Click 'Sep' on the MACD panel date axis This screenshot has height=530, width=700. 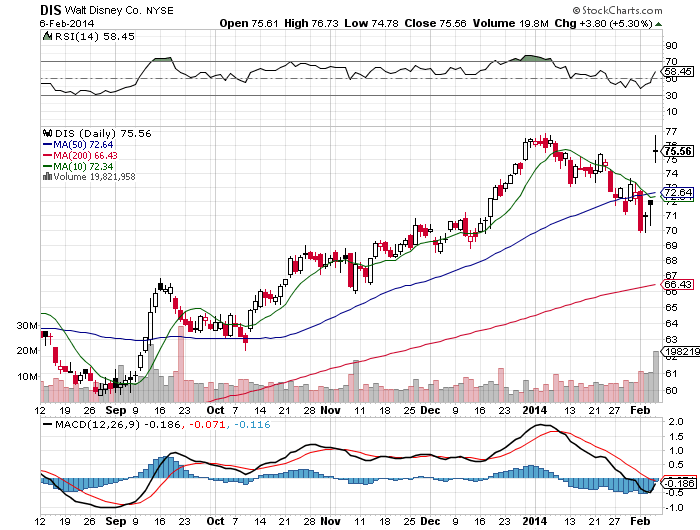click(116, 521)
